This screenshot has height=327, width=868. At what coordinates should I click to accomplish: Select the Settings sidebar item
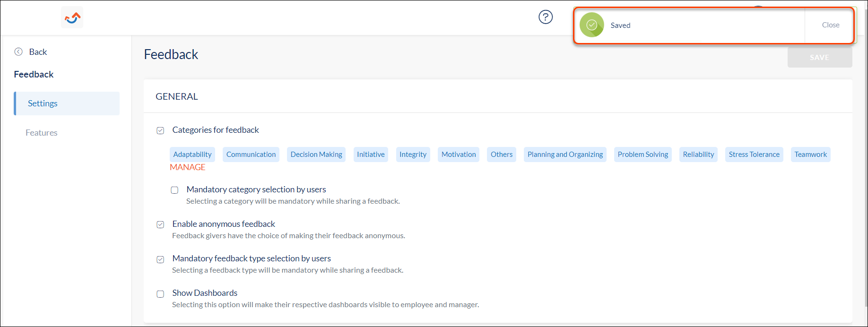pyautogui.click(x=67, y=103)
